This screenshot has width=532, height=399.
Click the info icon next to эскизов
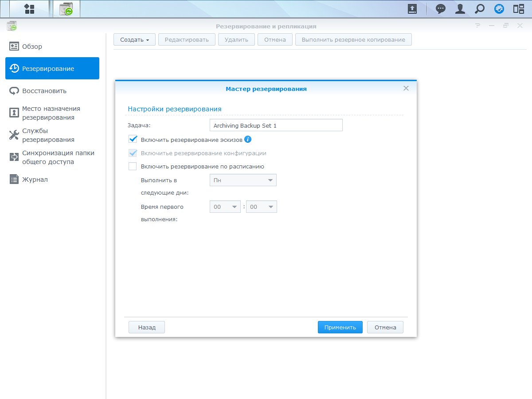tap(248, 139)
